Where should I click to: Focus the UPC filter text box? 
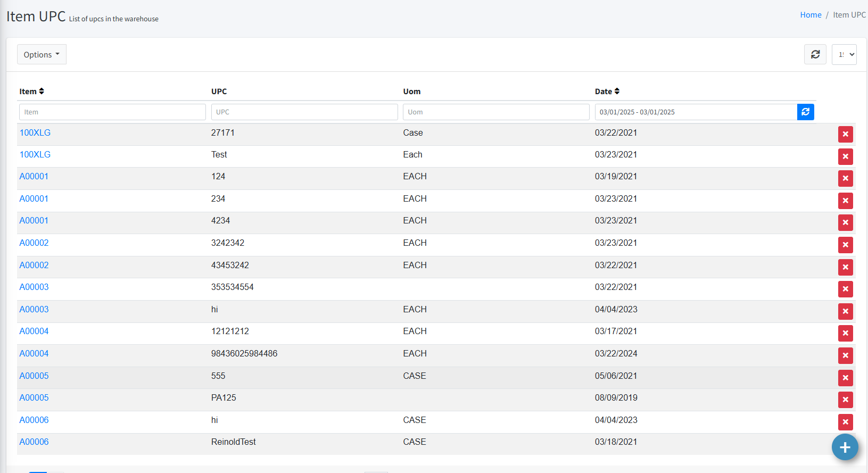[x=304, y=112]
